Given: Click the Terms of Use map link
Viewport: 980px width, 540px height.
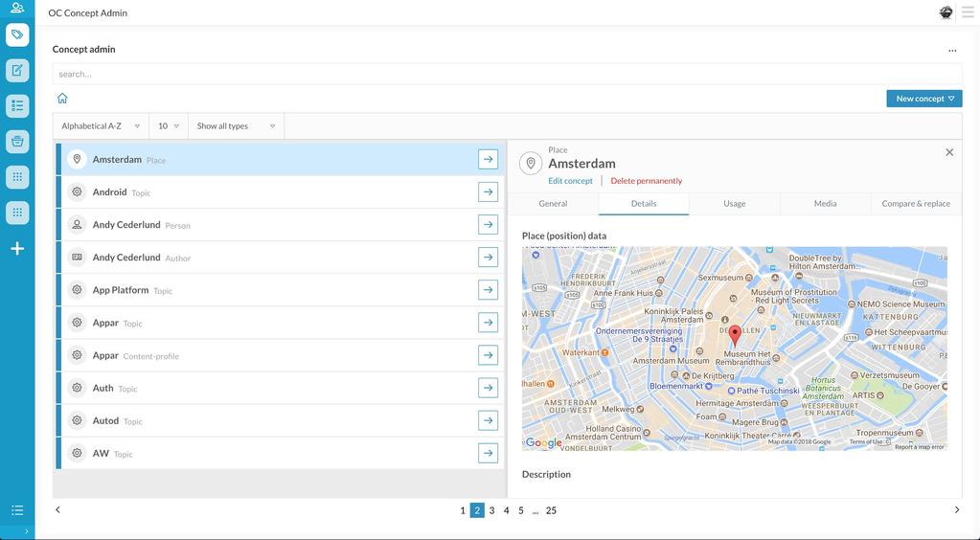Looking at the screenshot, I should click(866, 442).
